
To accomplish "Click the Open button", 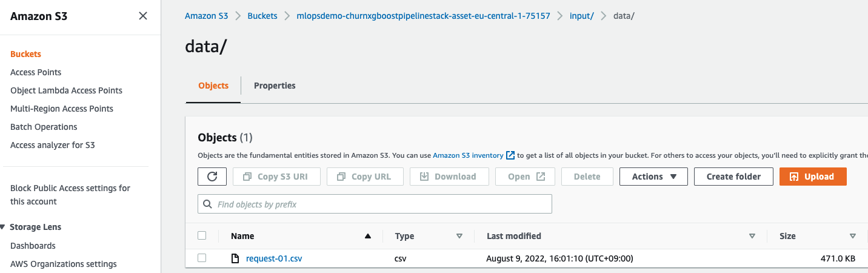I will coord(525,177).
